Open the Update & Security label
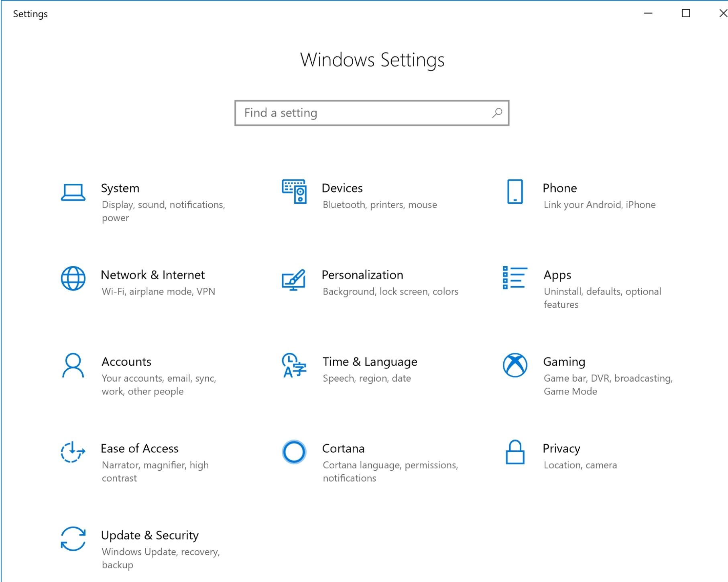Viewport: 728px width, 582px height. click(x=150, y=535)
